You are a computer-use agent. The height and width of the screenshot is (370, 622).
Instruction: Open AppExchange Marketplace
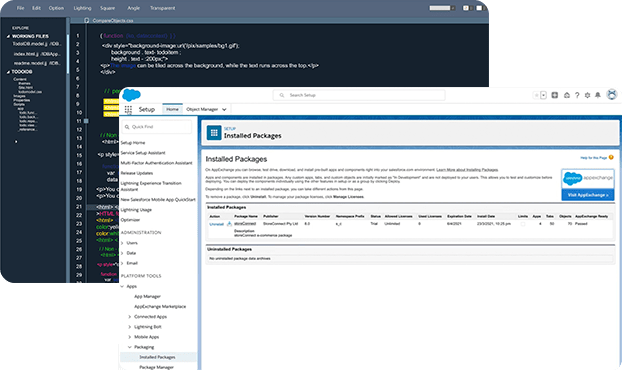[160, 307]
